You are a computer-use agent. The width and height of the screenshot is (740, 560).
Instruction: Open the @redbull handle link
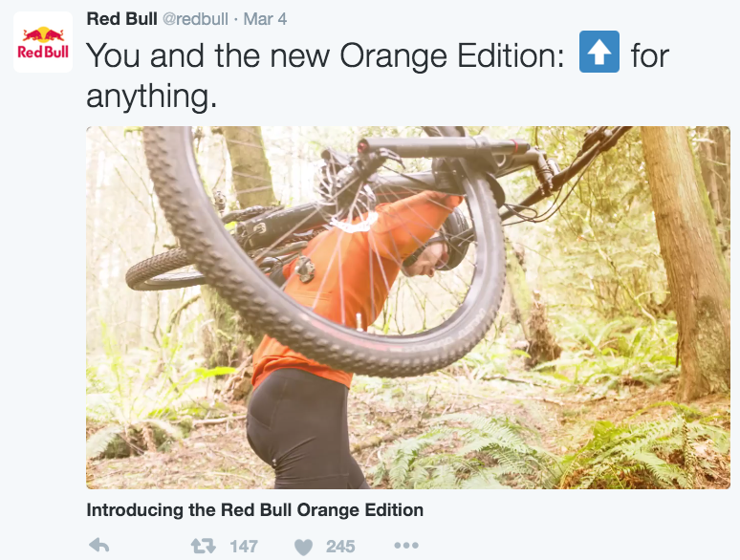(x=195, y=19)
